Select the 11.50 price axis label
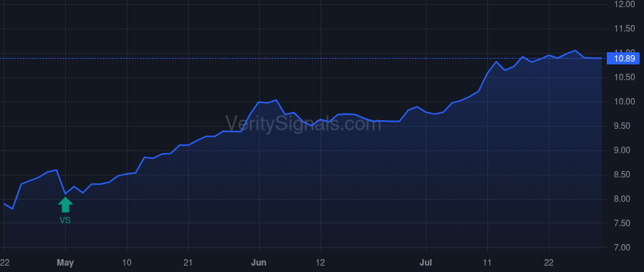Screen dimensions: 644x272 [x=624, y=29]
